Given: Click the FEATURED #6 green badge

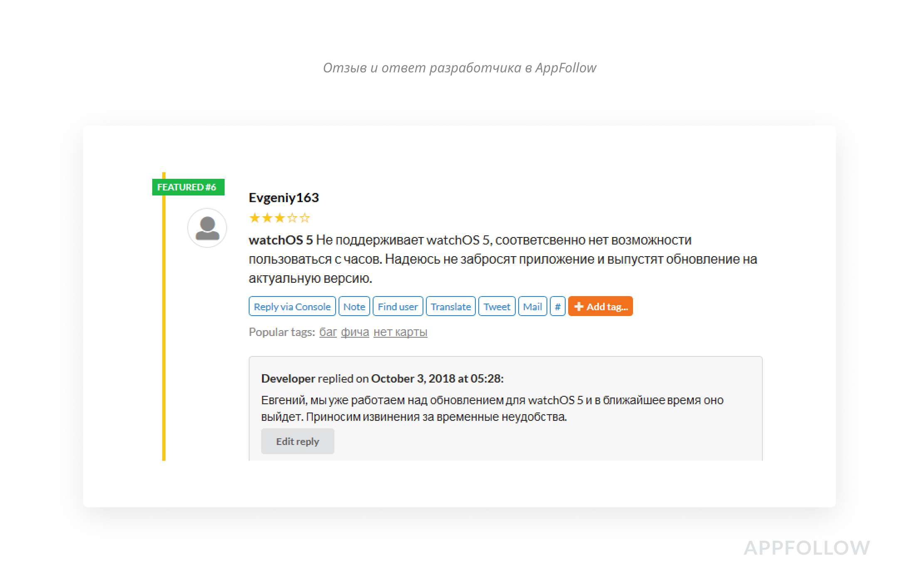Looking at the screenshot, I should tap(188, 187).
